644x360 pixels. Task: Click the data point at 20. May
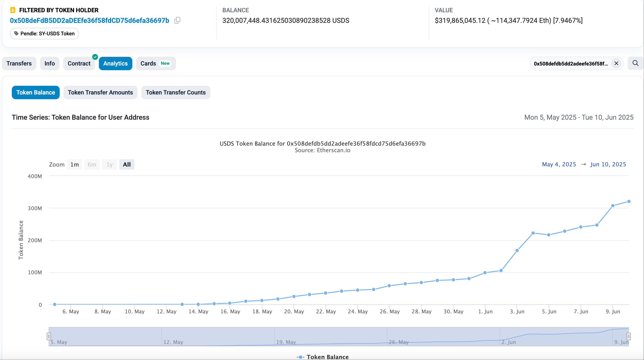pos(294,296)
